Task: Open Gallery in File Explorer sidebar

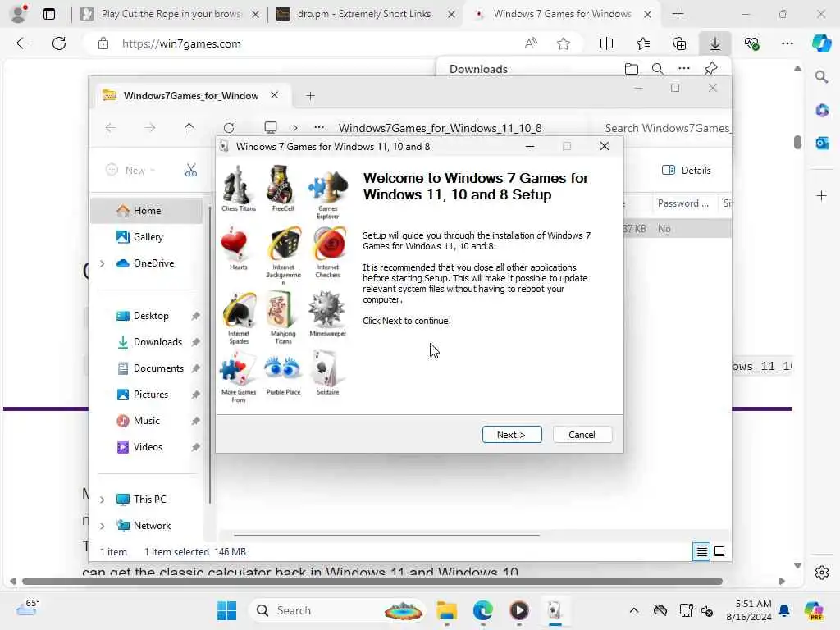Action: (x=146, y=237)
